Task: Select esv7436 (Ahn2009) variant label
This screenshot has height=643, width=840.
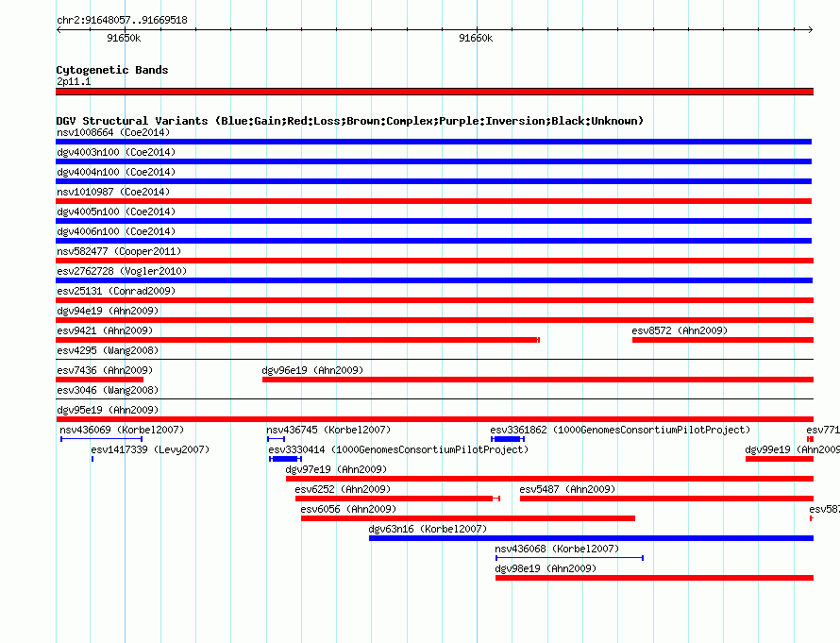Action: click(x=105, y=370)
